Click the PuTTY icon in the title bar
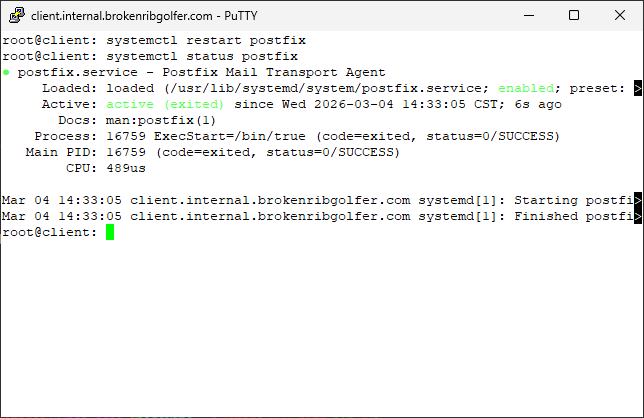 (16, 16)
